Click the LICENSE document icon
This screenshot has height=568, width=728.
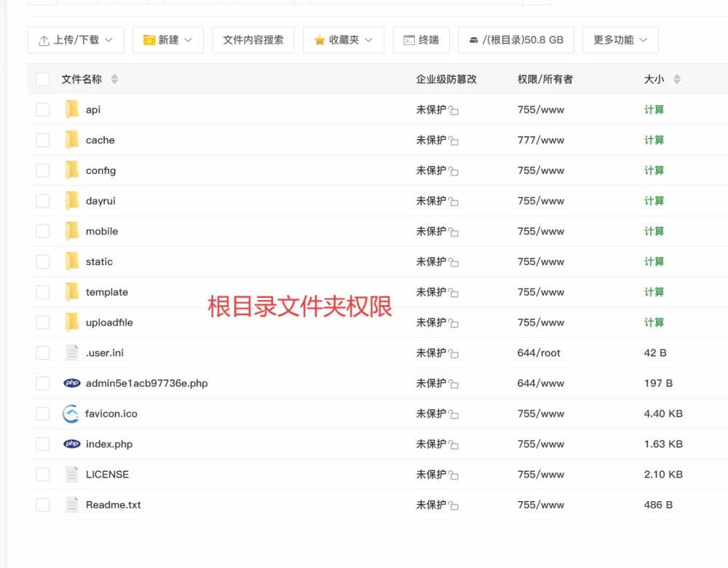pyautogui.click(x=71, y=475)
